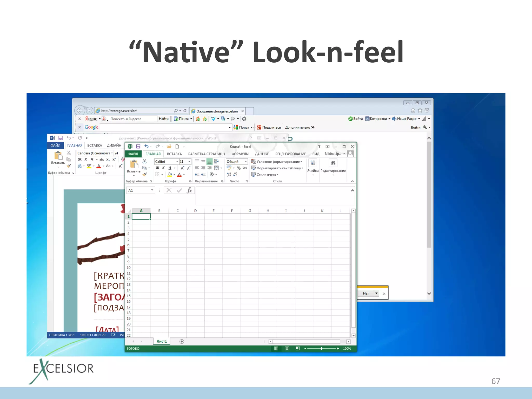
Task: Click merge cells icon in Excel ribbon
Action: click(x=216, y=168)
